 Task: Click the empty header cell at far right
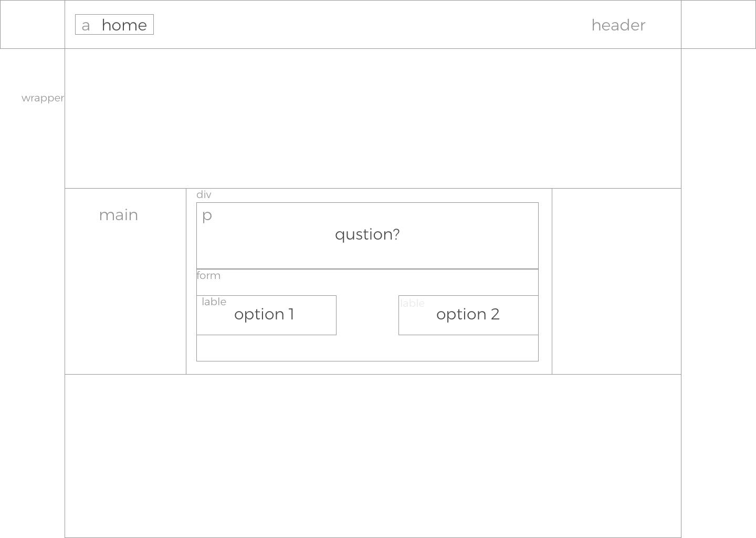click(x=718, y=25)
